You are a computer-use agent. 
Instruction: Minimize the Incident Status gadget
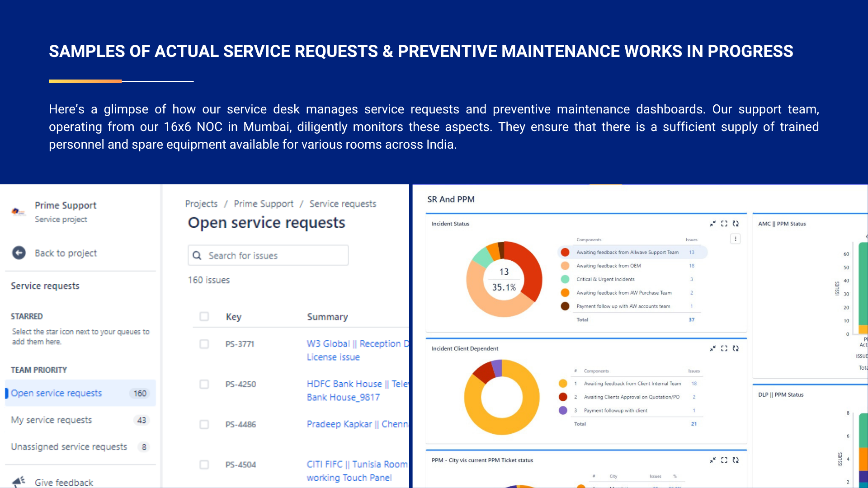point(713,224)
